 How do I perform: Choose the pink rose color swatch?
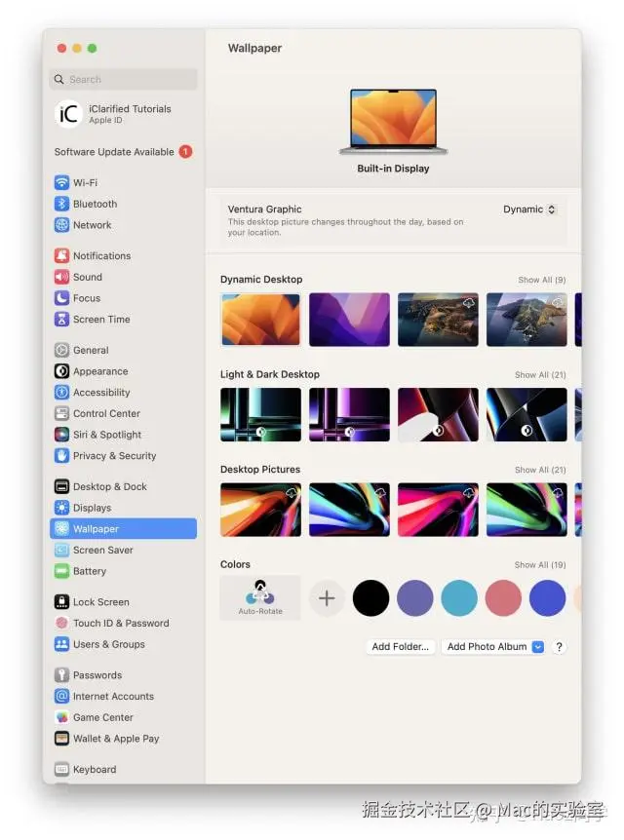point(503,598)
